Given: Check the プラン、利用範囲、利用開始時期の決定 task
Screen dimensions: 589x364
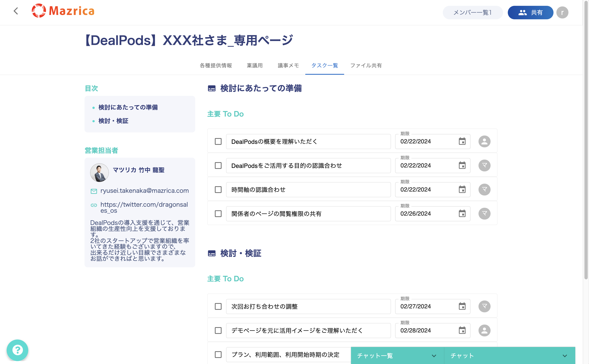Looking at the screenshot, I should pos(218,354).
